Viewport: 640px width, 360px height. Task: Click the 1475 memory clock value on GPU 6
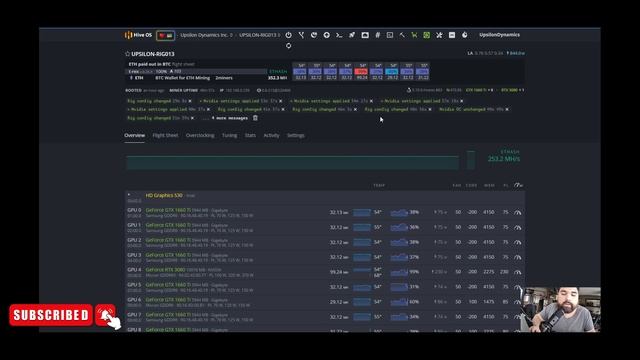[x=489, y=302]
